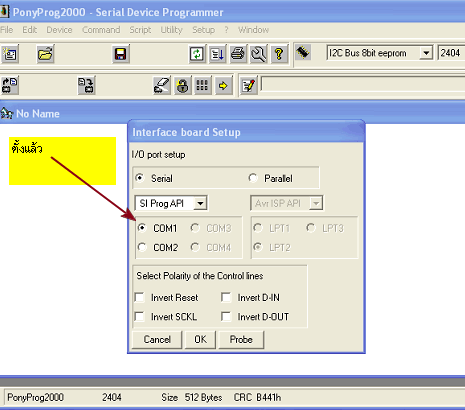Click the toolbar note text field

[363, 85]
